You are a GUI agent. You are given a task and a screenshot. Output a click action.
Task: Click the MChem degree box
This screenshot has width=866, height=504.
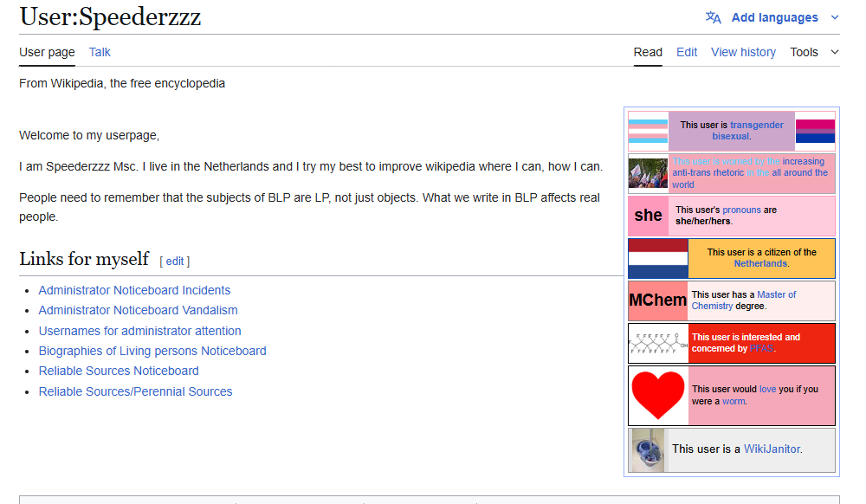coord(658,300)
